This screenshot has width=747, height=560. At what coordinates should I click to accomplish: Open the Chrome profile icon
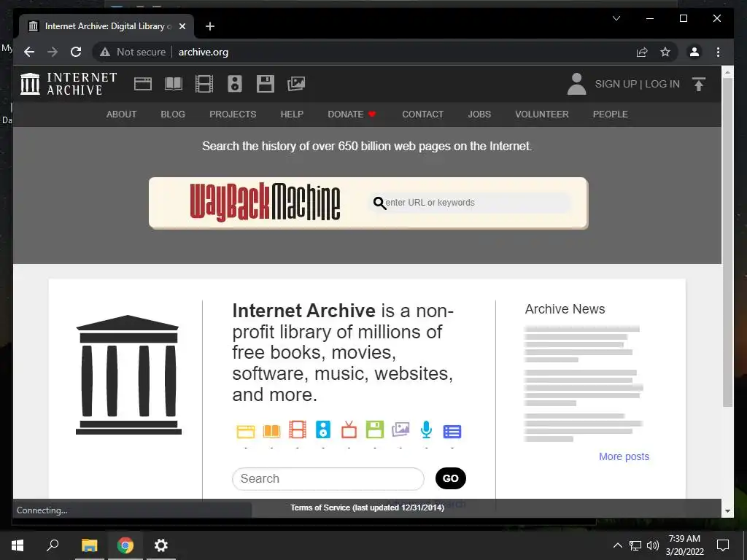pos(694,52)
